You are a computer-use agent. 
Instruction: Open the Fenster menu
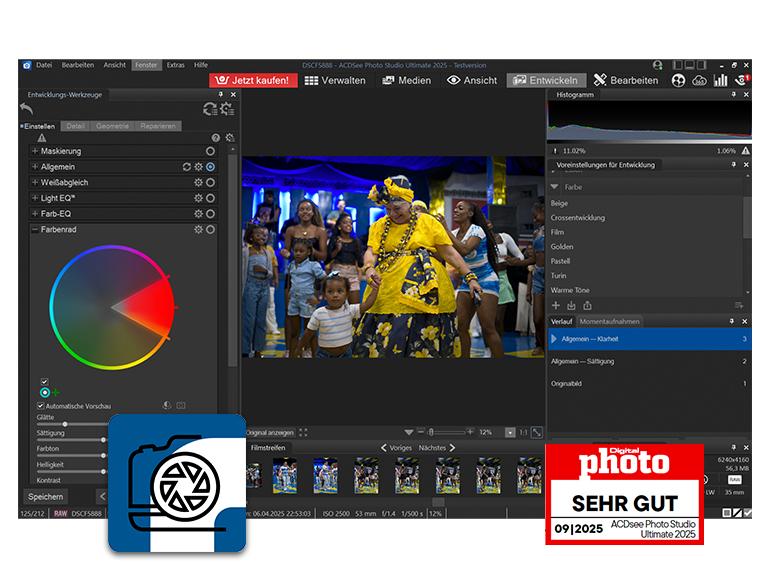[146, 65]
